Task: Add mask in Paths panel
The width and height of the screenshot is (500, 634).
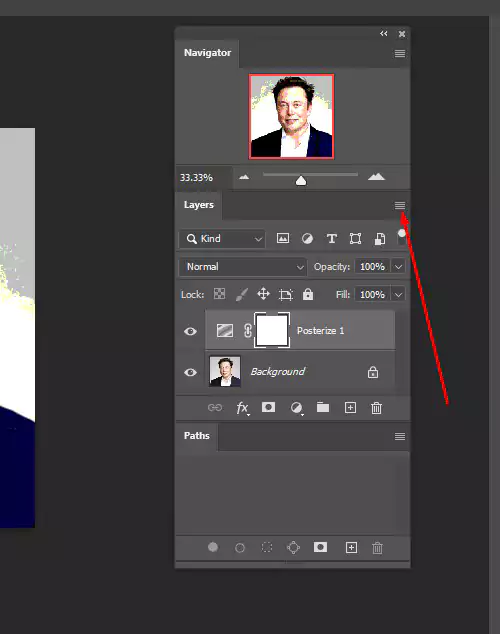Action: point(320,547)
